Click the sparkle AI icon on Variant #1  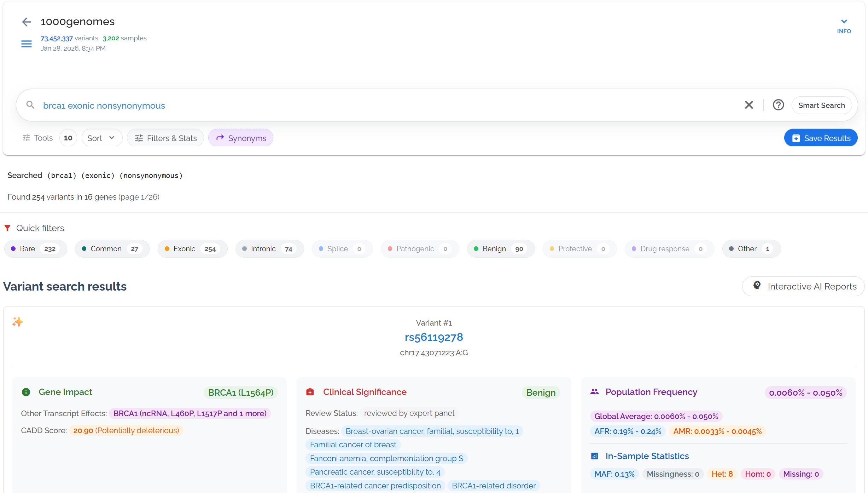pos(18,322)
